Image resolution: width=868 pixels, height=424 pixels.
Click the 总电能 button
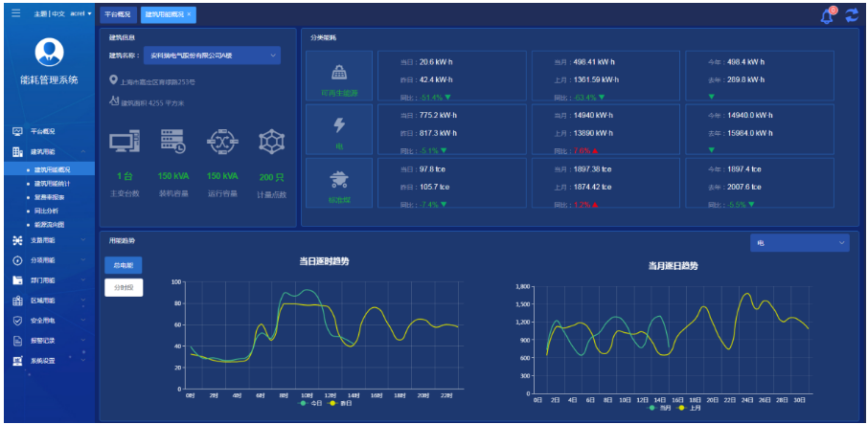pos(124,264)
